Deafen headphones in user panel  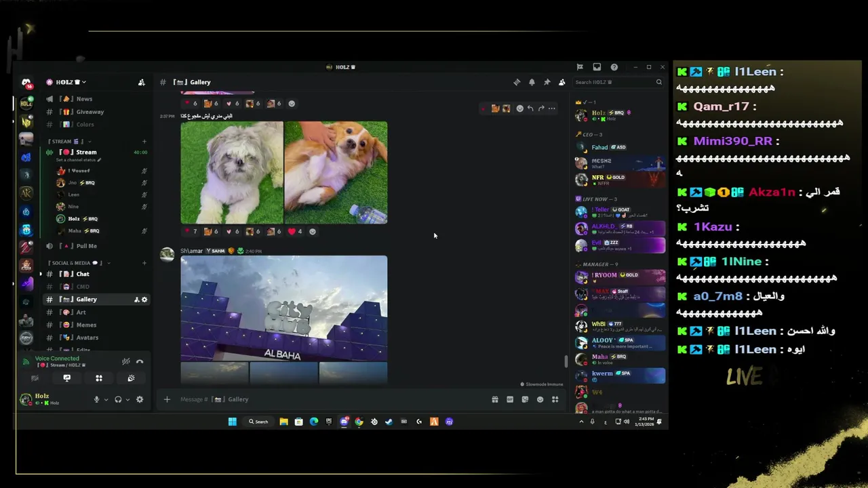tap(118, 399)
